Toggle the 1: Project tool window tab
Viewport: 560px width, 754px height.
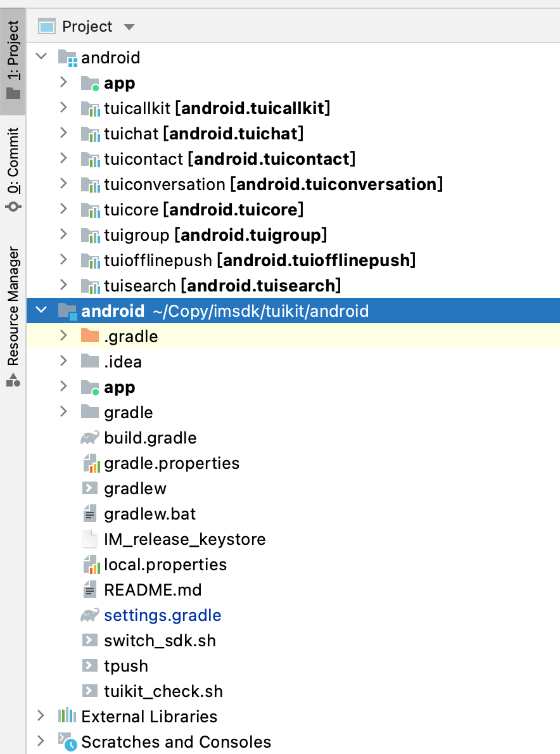[x=13, y=60]
